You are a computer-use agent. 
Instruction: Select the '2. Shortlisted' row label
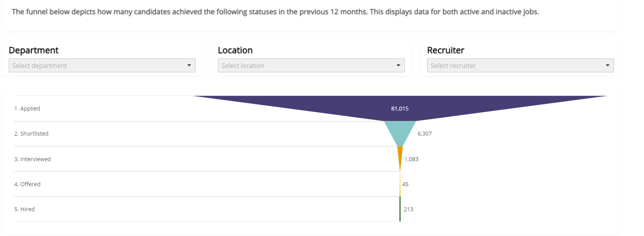tap(31, 133)
